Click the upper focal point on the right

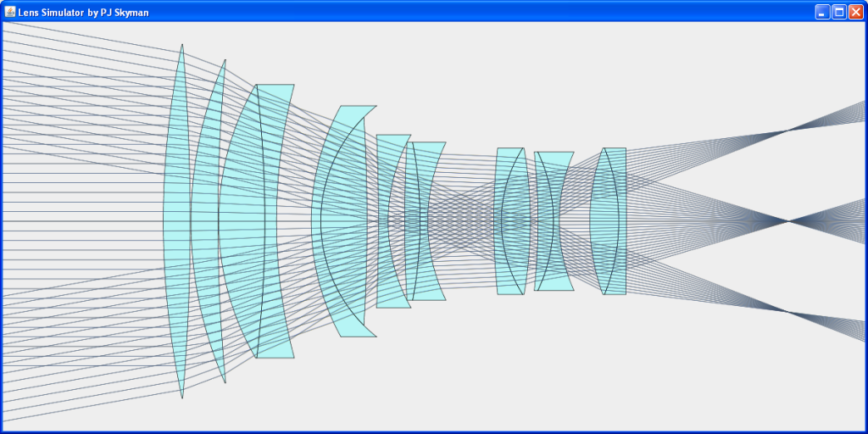(x=787, y=131)
